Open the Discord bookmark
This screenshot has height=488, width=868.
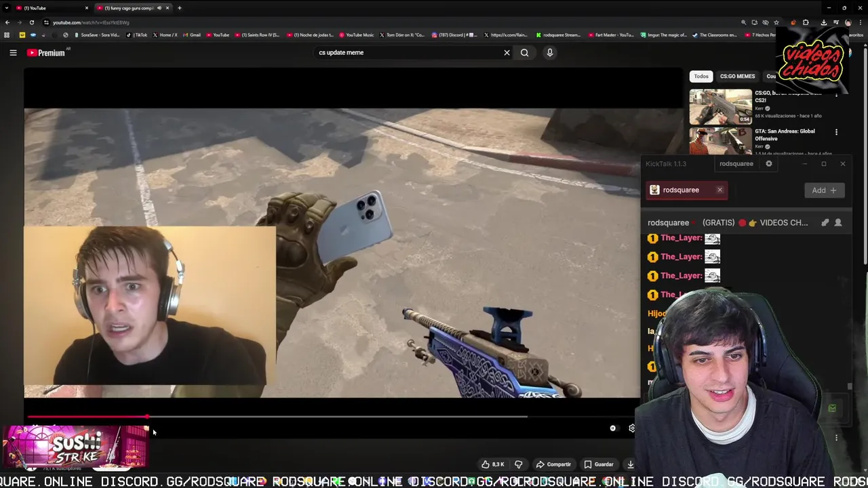pyautogui.click(x=455, y=35)
